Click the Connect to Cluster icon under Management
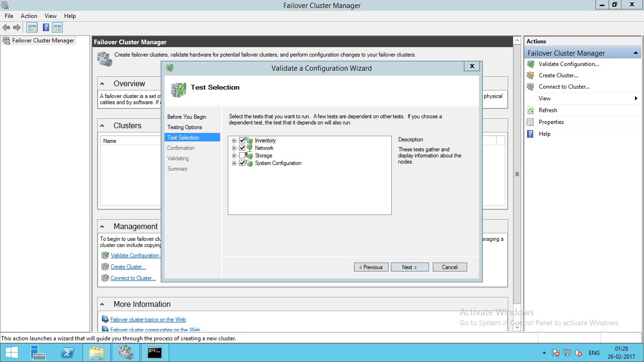The width and height of the screenshot is (644, 362). tap(105, 278)
